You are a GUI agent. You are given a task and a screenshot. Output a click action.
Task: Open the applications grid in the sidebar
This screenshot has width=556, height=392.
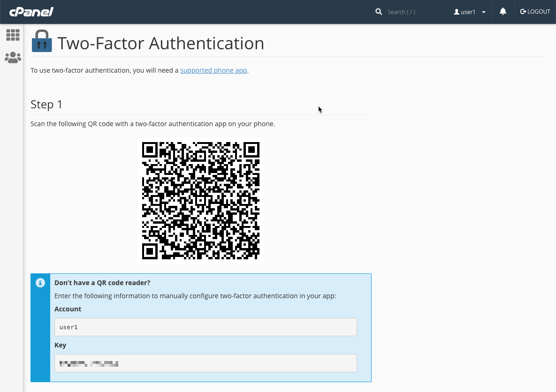13,35
